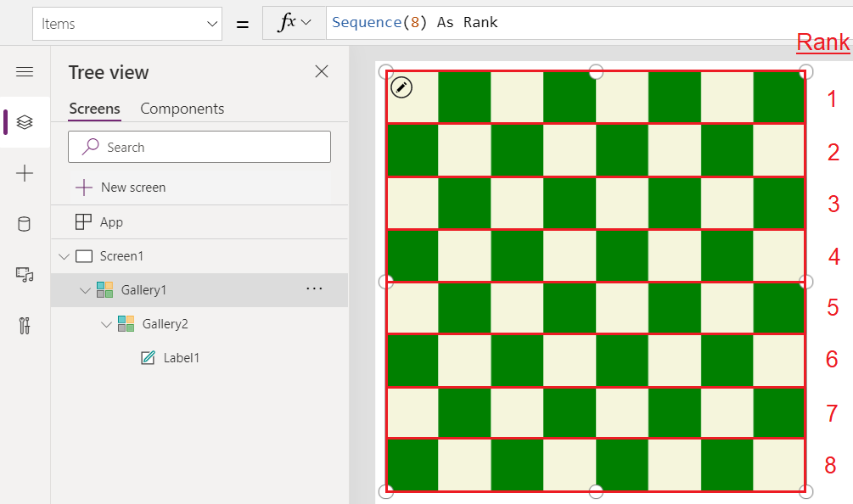This screenshot has width=853, height=504.
Task: Open Advanced tools from the left rail
Action: (x=25, y=326)
